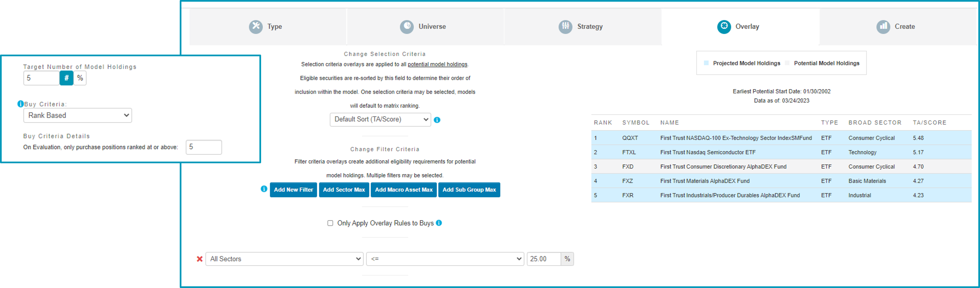Go to the Strategy tab
The image size is (980, 288).
pyautogui.click(x=583, y=27)
